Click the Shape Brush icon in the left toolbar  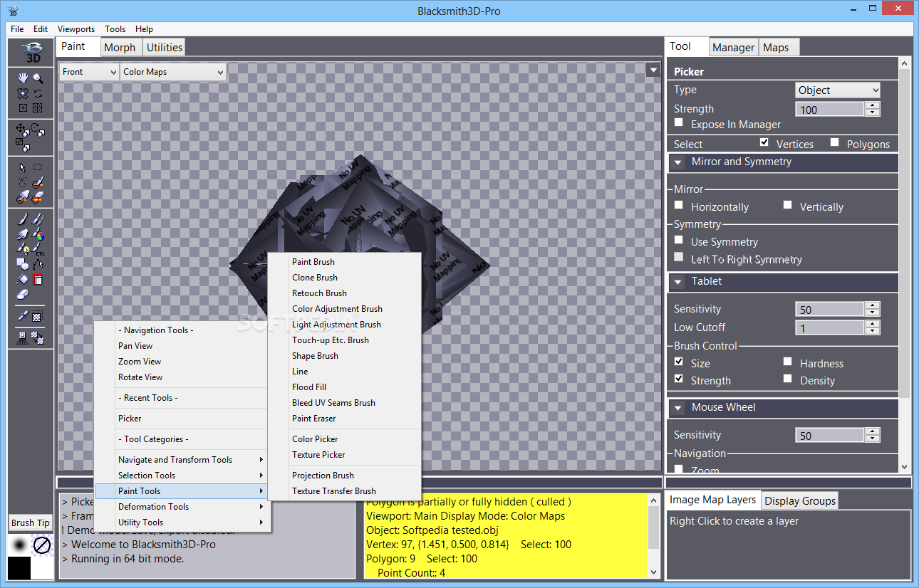point(23,264)
